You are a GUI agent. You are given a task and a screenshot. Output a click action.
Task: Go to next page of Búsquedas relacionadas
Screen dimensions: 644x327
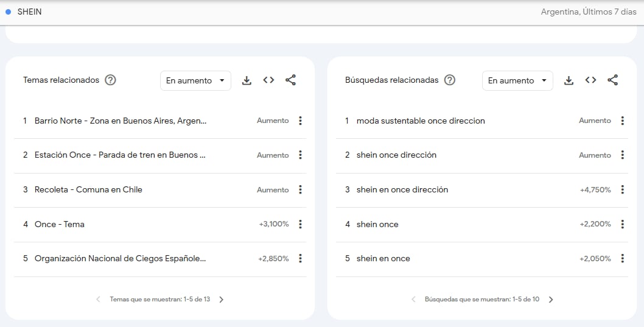(x=551, y=300)
